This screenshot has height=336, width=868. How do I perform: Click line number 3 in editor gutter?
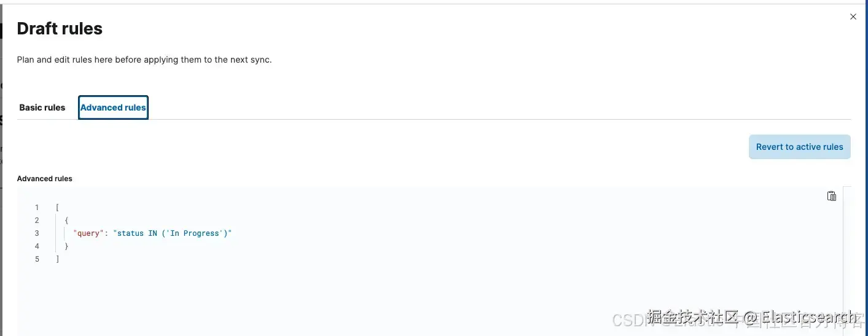pyautogui.click(x=37, y=233)
